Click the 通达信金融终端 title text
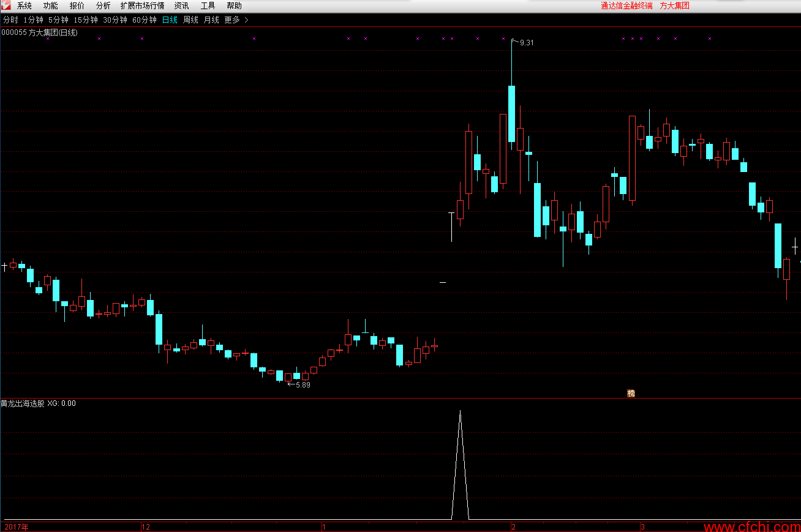The height and width of the screenshot is (532, 801). [x=626, y=6]
